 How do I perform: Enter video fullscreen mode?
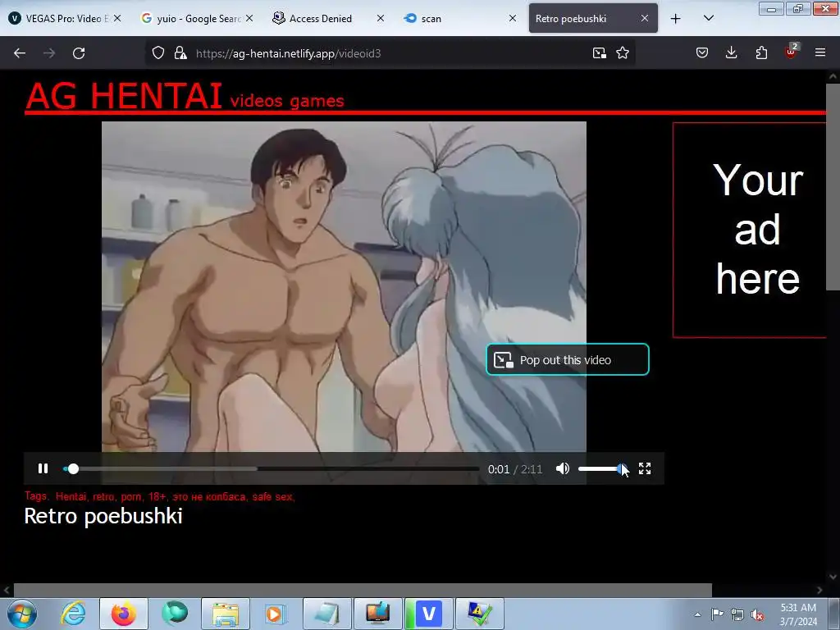click(645, 468)
